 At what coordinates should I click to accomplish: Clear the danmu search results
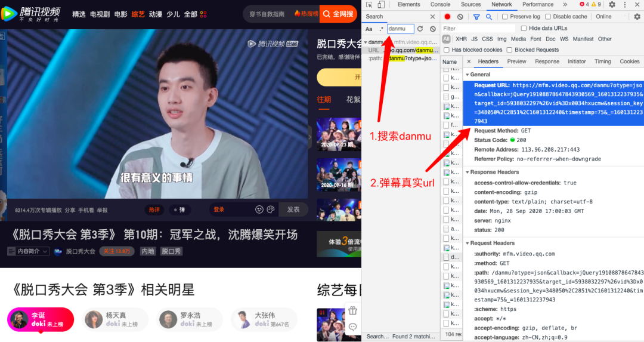[433, 29]
